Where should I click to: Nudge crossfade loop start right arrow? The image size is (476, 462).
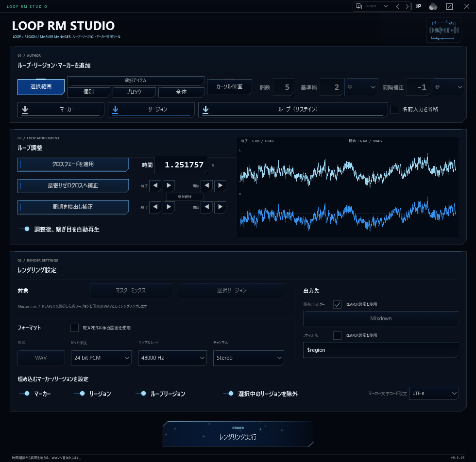[x=221, y=186]
